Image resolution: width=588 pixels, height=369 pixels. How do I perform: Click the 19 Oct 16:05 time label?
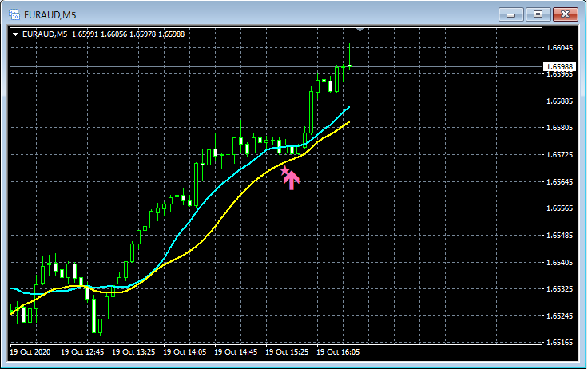point(338,351)
